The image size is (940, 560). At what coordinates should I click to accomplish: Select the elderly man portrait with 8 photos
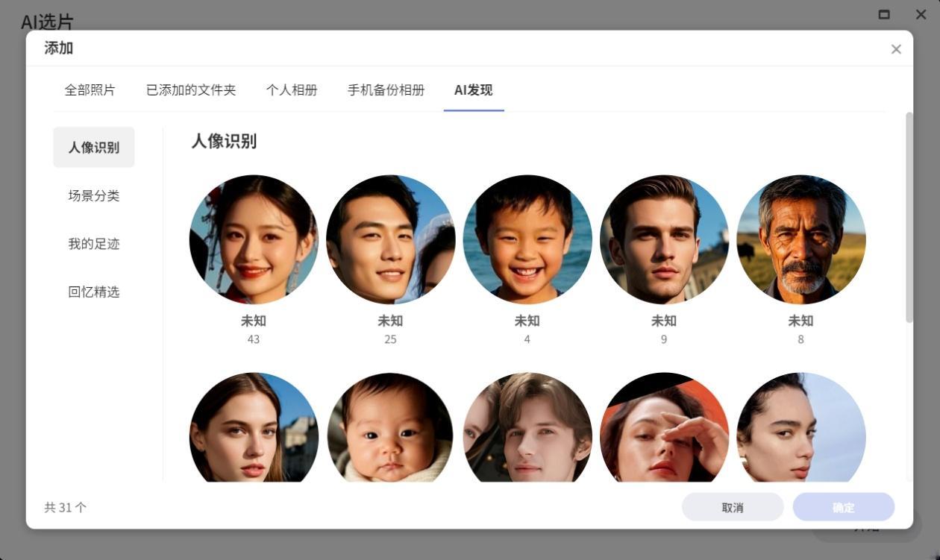(x=801, y=239)
